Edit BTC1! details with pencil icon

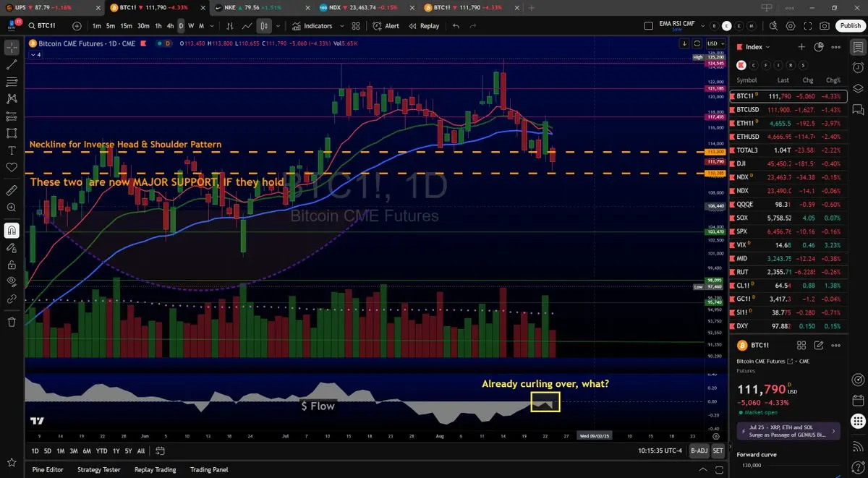[x=819, y=346]
